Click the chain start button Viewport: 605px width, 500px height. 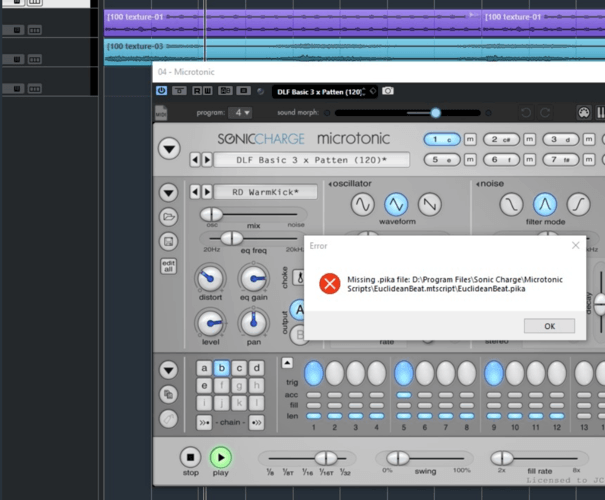click(x=204, y=422)
